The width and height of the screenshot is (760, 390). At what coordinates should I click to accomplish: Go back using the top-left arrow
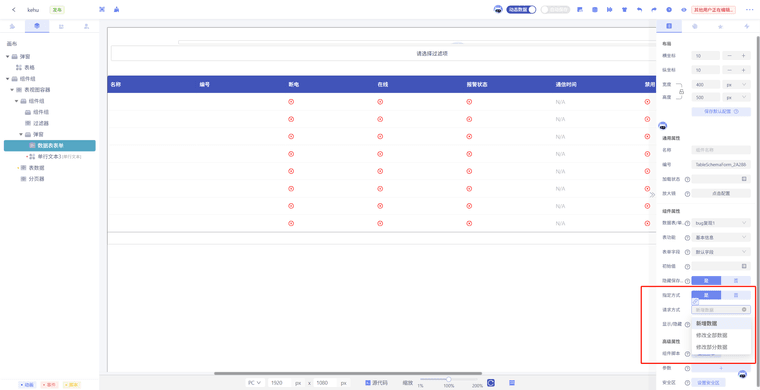click(14, 10)
